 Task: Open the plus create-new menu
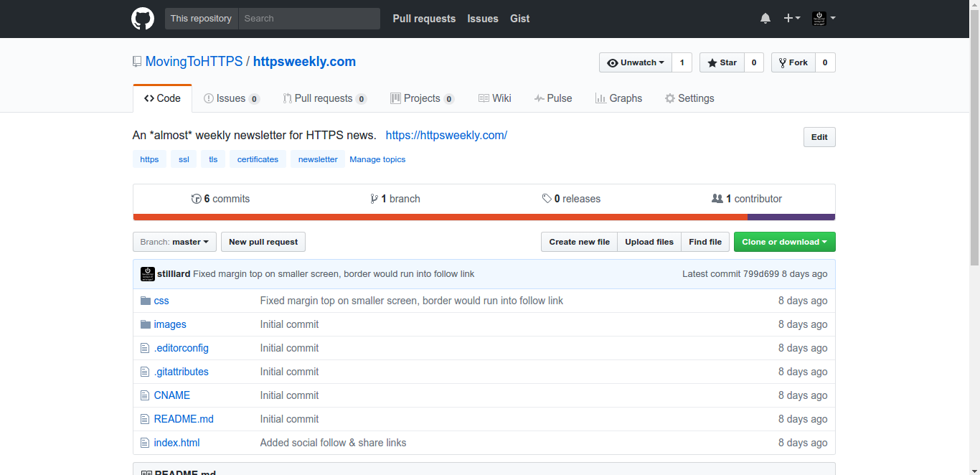(x=792, y=19)
